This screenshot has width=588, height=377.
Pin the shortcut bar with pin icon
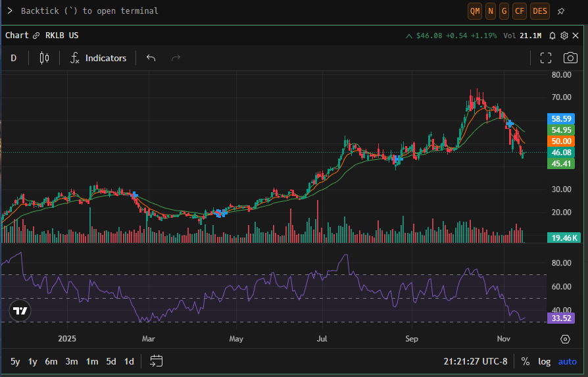coord(561,11)
